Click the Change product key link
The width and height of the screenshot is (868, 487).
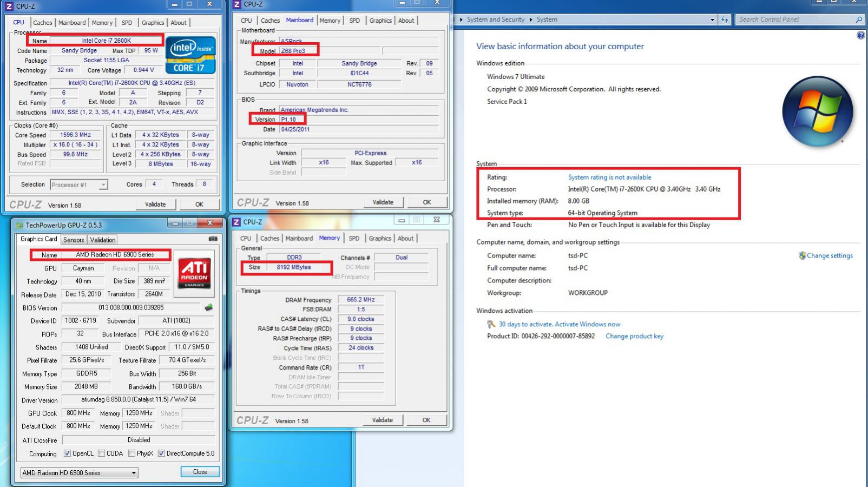coord(634,337)
